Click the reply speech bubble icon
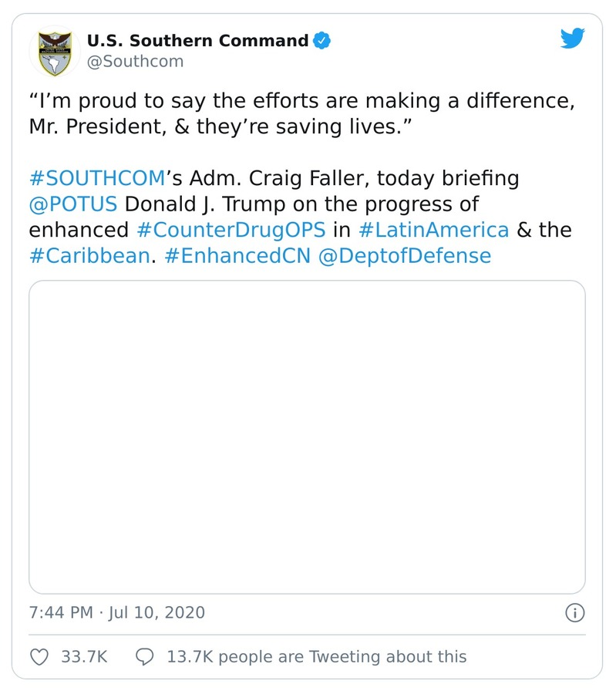Image resolution: width=616 pixels, height=694 pixels. click(x=144, y=657)
